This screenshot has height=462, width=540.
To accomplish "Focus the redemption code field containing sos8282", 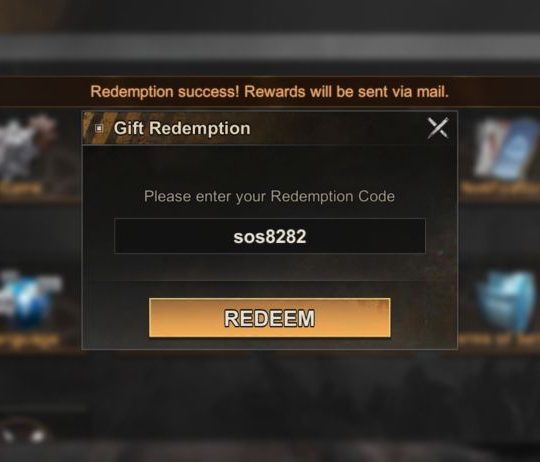I will (x=270, y=236).
